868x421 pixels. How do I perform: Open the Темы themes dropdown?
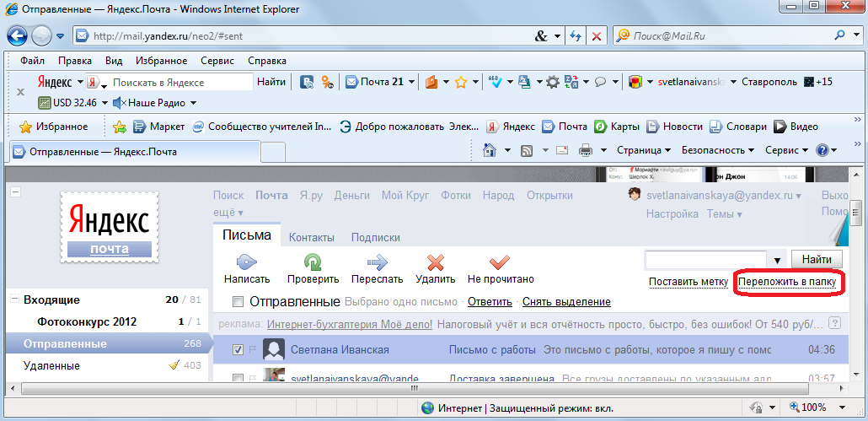[x=725, y=213]
